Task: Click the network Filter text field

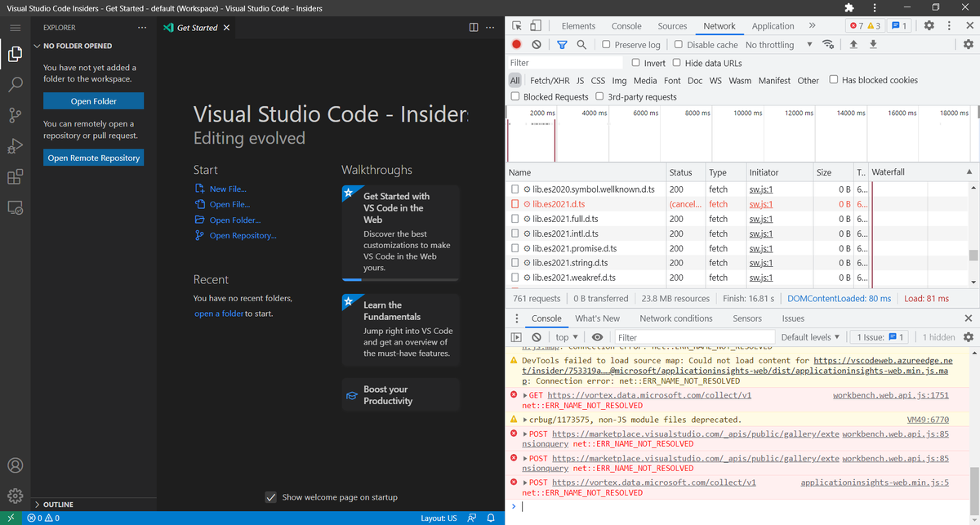Action: click(x=565, y=63)
